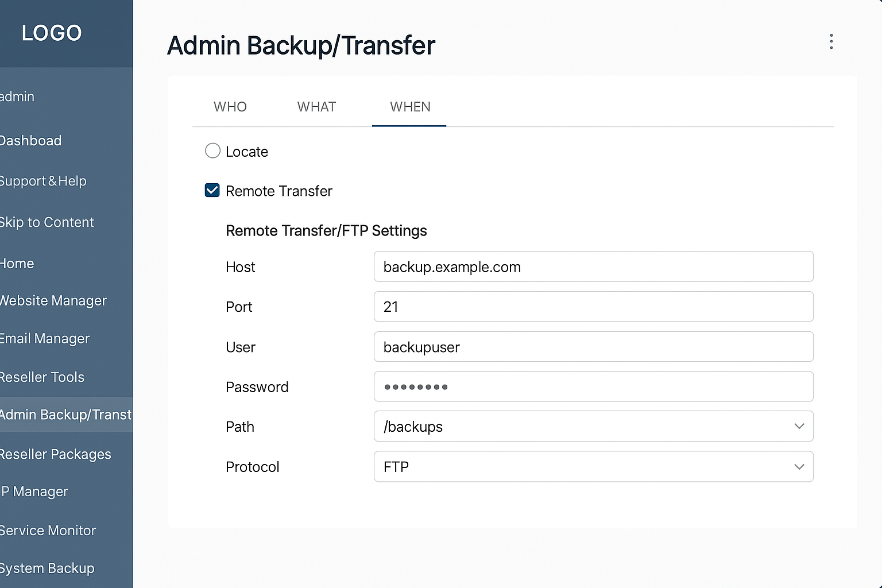This screenshot has width=882, height=588.
Task: Switch to the WHAT tab
Action: (316, 107)
